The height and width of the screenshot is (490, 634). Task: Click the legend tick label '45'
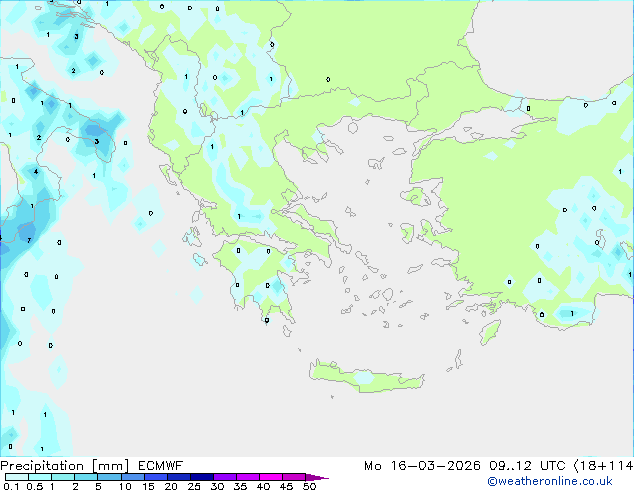pos(286,486)
